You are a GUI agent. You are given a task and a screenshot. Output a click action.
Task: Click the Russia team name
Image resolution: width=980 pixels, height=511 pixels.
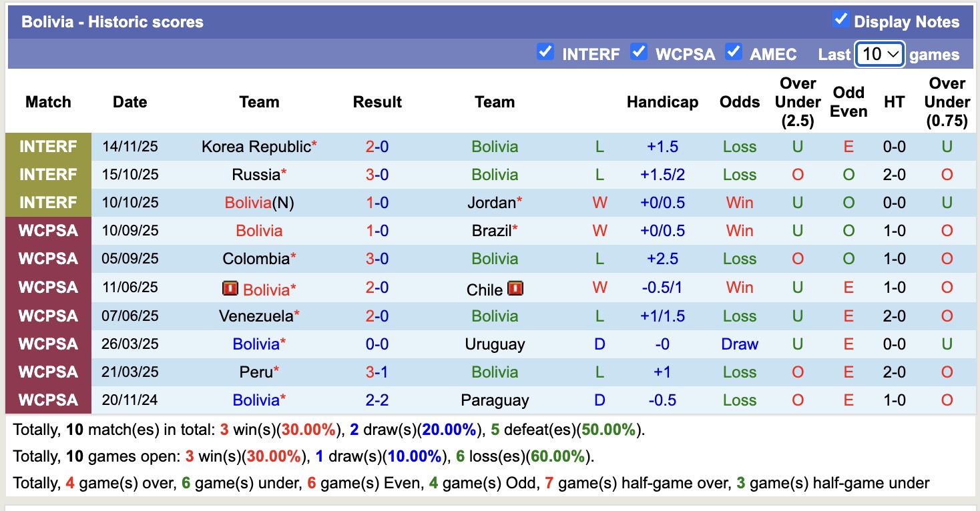click(x=256, y=175)
